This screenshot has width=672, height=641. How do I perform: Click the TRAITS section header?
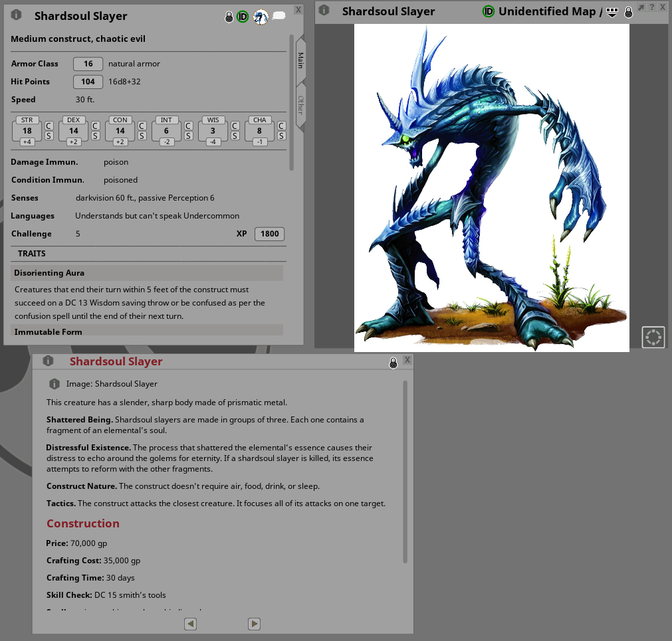tap(32, 254)
